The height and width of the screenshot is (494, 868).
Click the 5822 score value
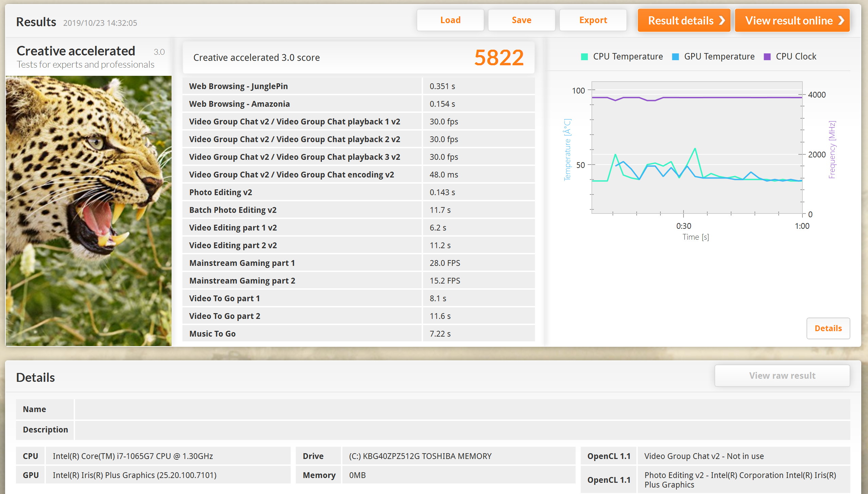499,57
